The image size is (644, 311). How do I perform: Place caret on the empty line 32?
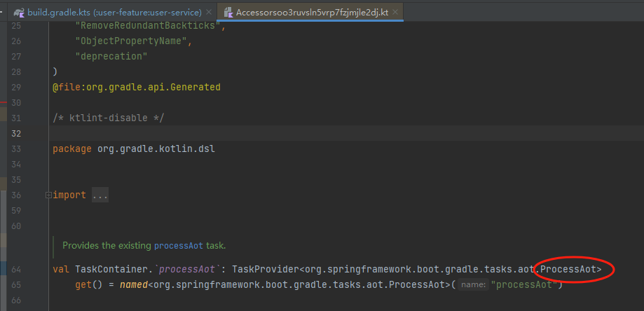[345, 133]
